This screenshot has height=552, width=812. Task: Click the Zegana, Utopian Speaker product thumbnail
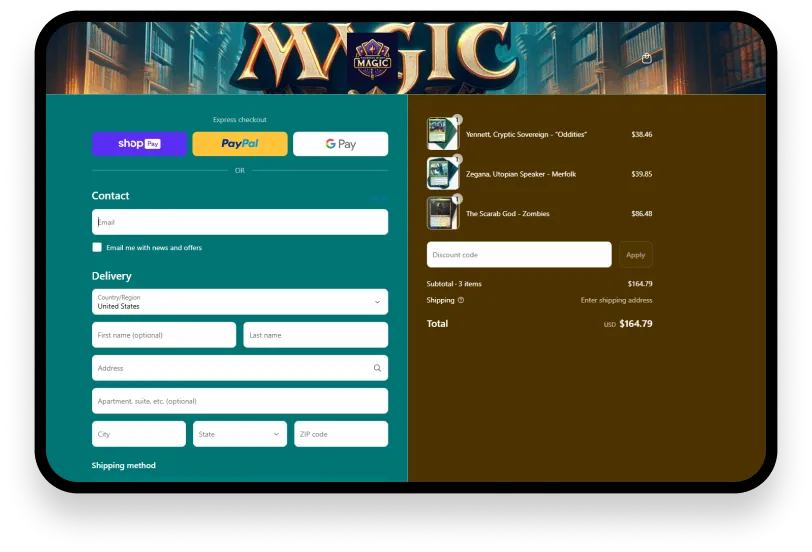443,173
